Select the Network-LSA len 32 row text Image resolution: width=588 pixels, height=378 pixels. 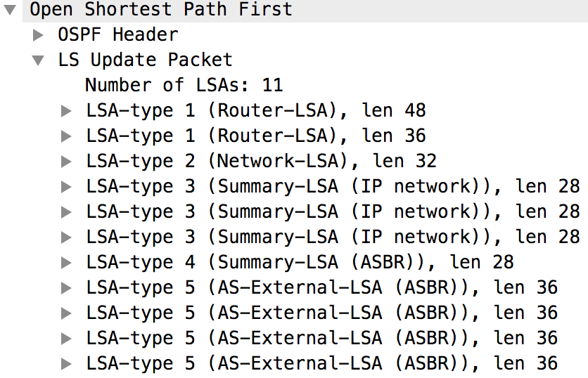(x=261, y=162)
